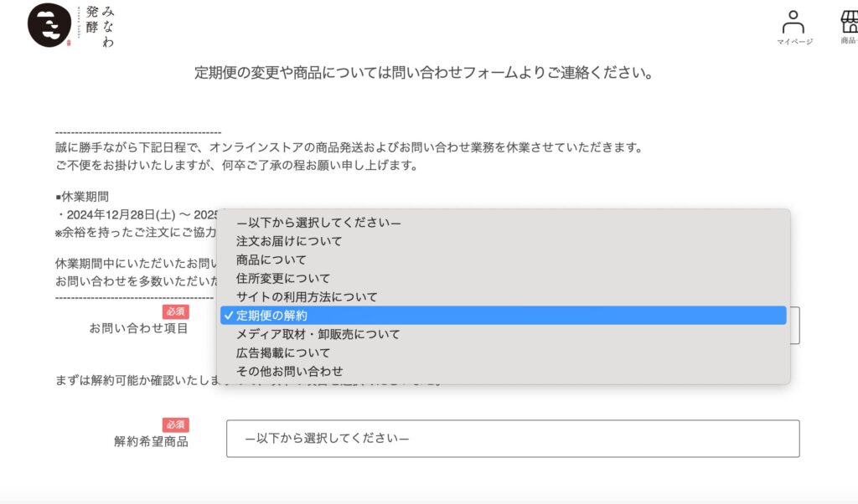Click the right edge of the お問い合わせ項目 select box

point(794,325)
